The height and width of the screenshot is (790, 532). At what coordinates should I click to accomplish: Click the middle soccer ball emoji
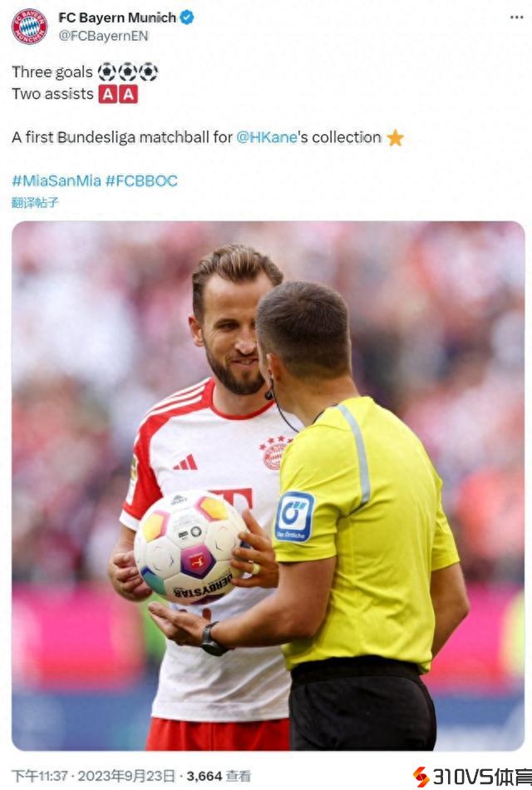point(127,72)
